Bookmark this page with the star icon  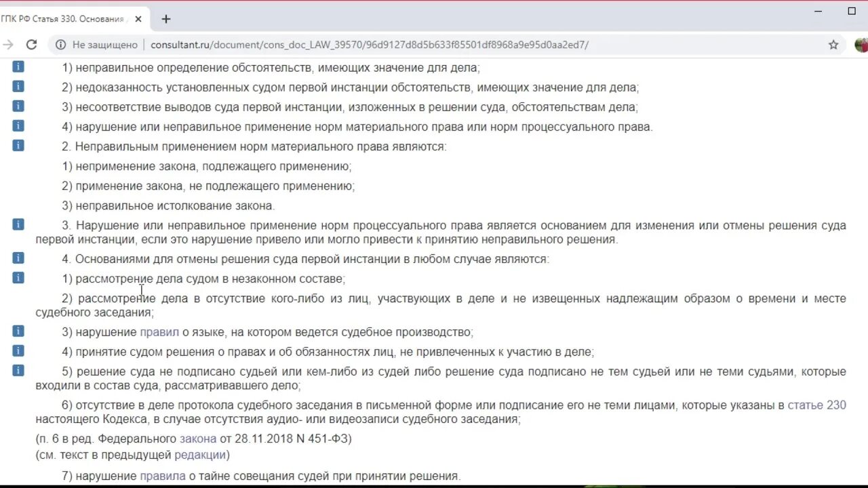click(x=833, y=45)
